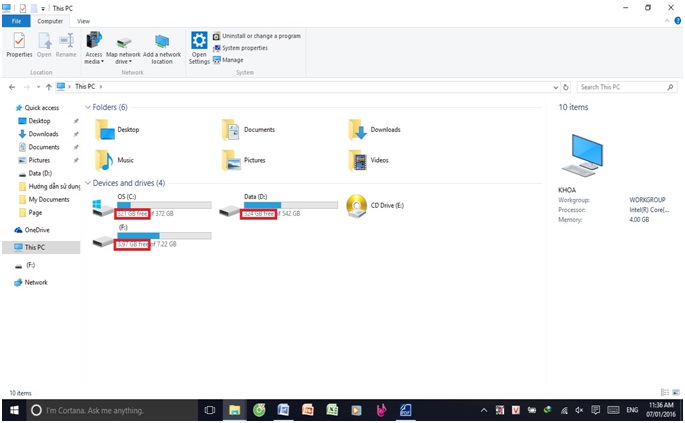Collapse the Folders (6) group
This screenshot has width=685, height=423.
point(87,107)
